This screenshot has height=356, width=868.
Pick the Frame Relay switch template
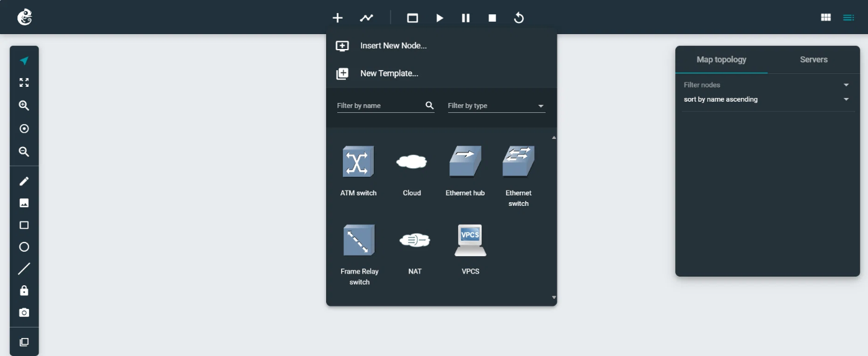pos(359,255)
